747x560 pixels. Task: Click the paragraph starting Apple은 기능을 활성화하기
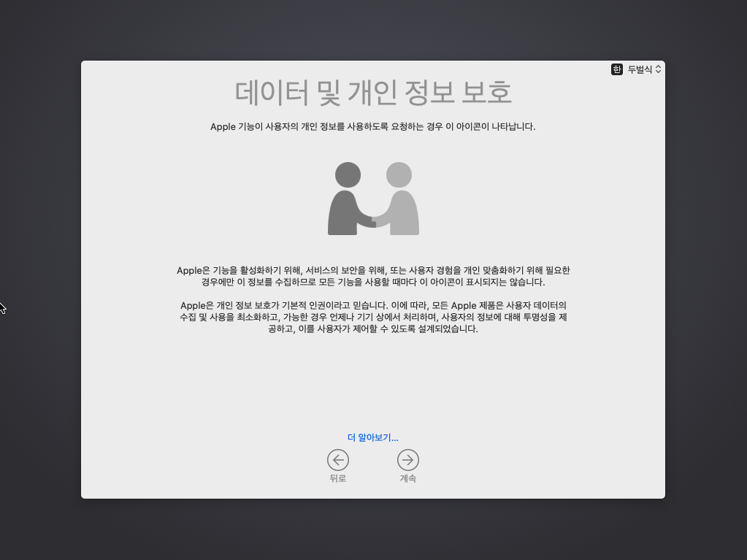point(373,276)
